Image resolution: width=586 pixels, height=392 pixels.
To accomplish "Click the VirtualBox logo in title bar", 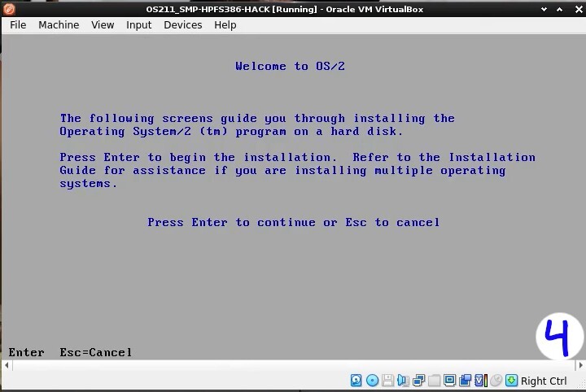I will [x=9, y=9].
